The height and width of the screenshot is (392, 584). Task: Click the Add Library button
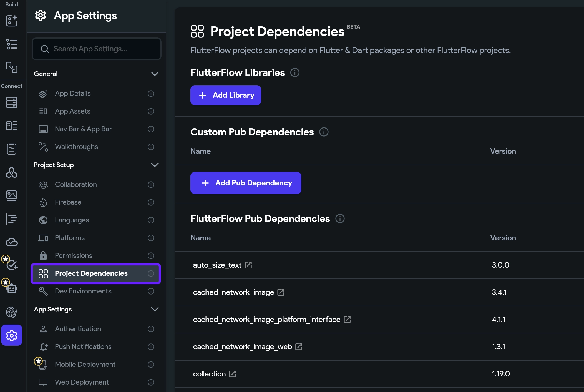pyautogui.click(x=226, y=95)
